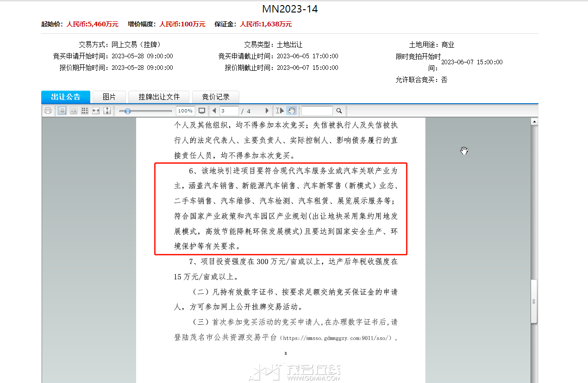Toggle the hand pan tool
The width and height of the screenshot is (588, 383).
click(x=291, y=111)
